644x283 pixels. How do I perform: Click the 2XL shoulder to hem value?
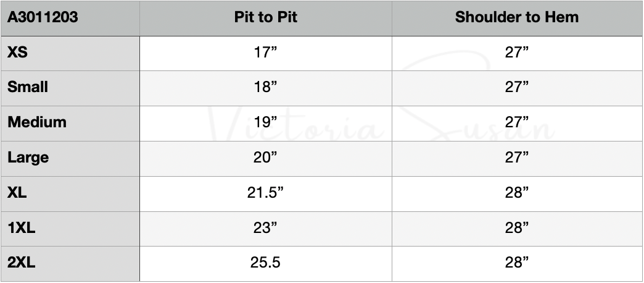click(x=517, y=263)
